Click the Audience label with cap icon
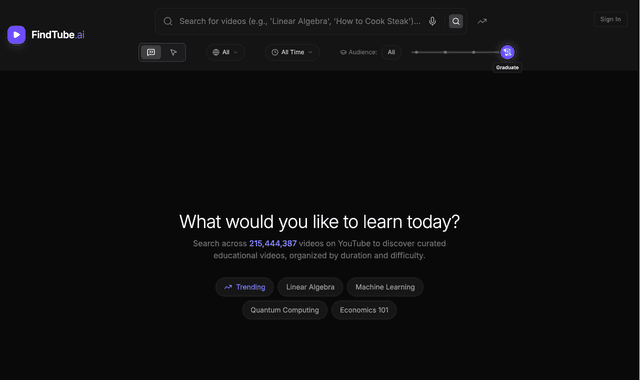The width and height of the screenshot is (640, 380). [x=358, y=52]
